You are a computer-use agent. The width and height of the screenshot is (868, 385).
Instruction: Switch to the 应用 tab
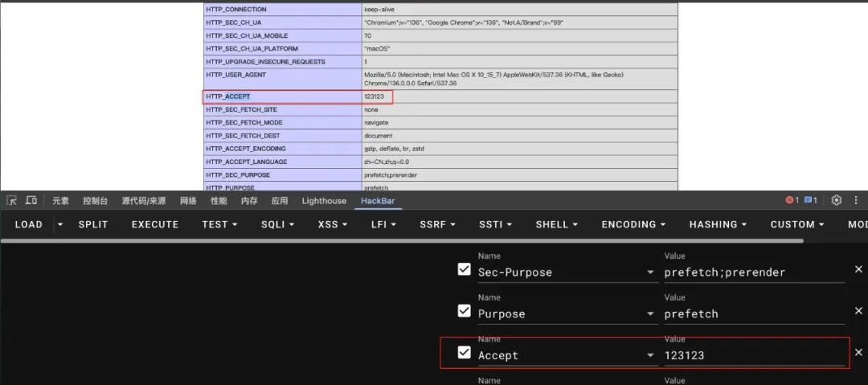tap(280, 200)
